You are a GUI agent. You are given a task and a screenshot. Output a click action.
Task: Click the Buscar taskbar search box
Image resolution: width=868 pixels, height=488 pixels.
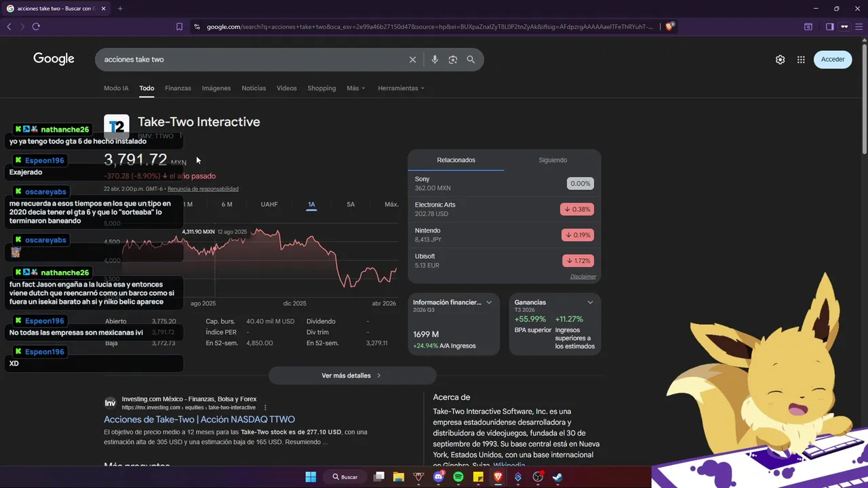[x=346, y=477]
